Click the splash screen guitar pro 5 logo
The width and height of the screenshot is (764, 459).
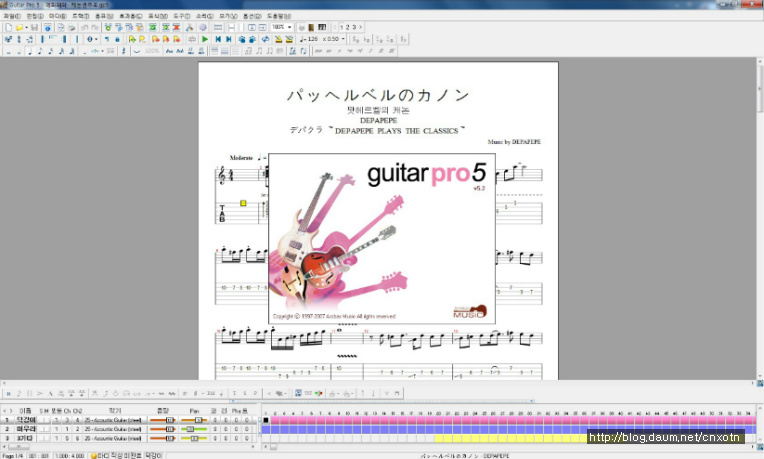tap(430, 177)
